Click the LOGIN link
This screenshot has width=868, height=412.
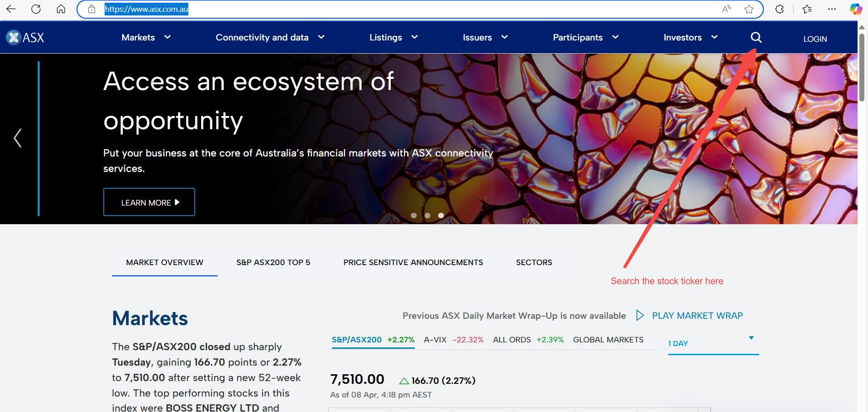(x=815, y=39)
